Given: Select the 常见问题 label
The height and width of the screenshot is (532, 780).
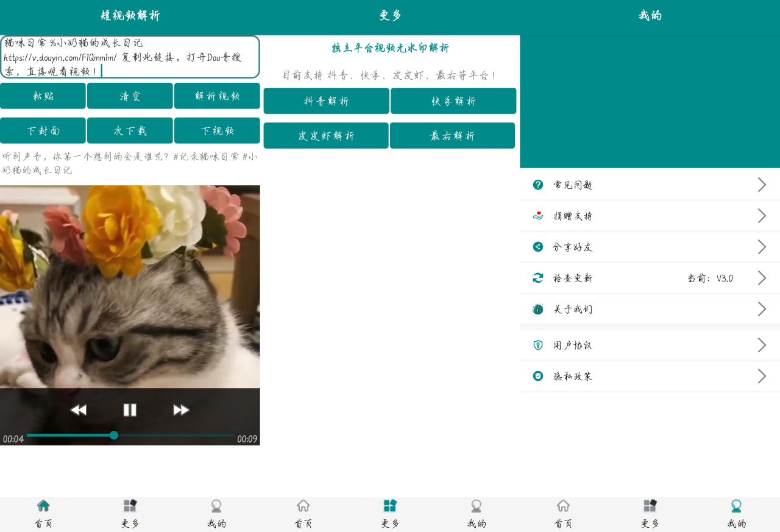Looking at the screenshot, I should click(573, 185).
